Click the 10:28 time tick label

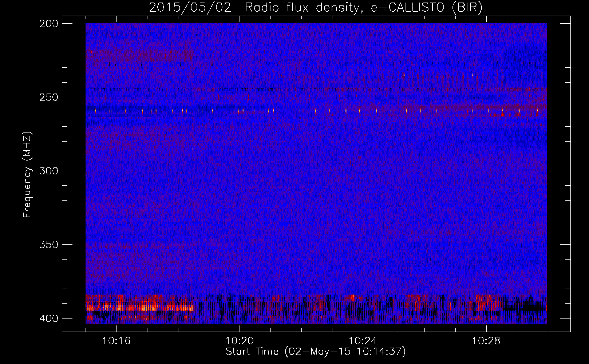click(486, 341)
